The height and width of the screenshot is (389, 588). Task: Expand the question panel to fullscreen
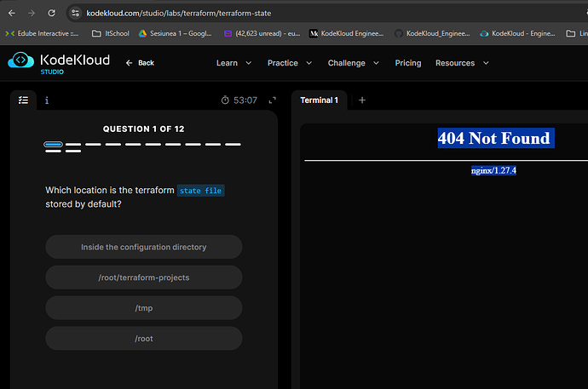tap(273, 100)
